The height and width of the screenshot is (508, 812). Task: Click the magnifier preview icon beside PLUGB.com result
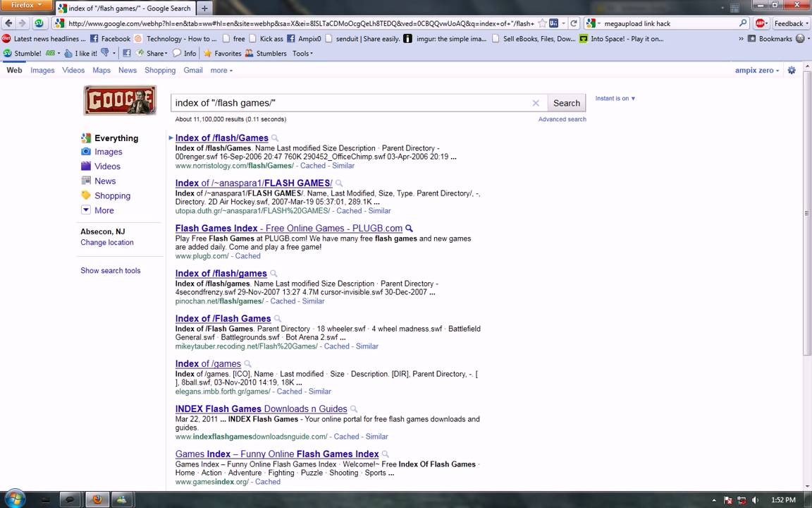click(409, 229)
